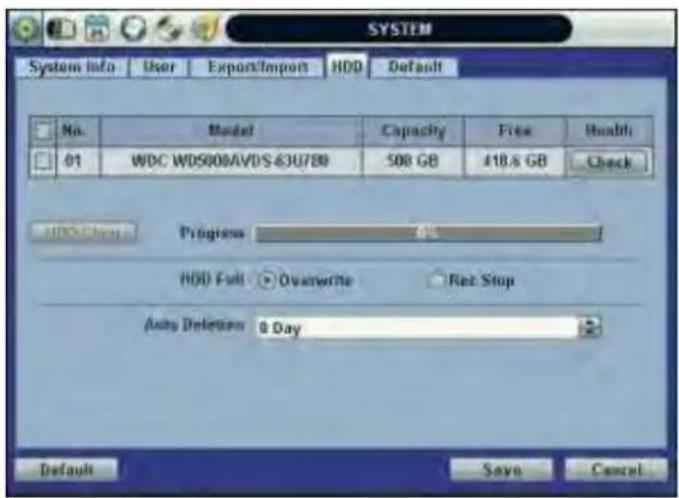Click the 500 GB capacity cell
This screenshot has width=679, height=498.
click(414, 162)
